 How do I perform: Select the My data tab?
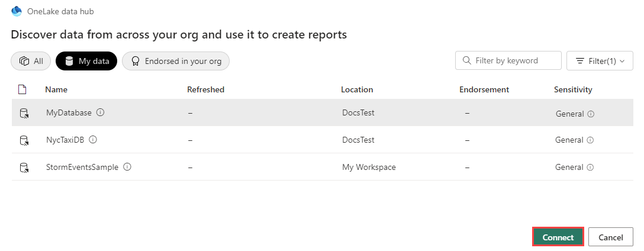[x=86, y=61]
